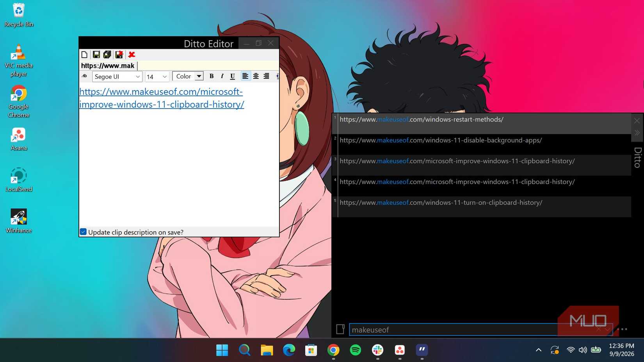Select the Google Chrome desktop shortcut
Viewport: 644px width, 362px height.
click(x=19, y=101)
